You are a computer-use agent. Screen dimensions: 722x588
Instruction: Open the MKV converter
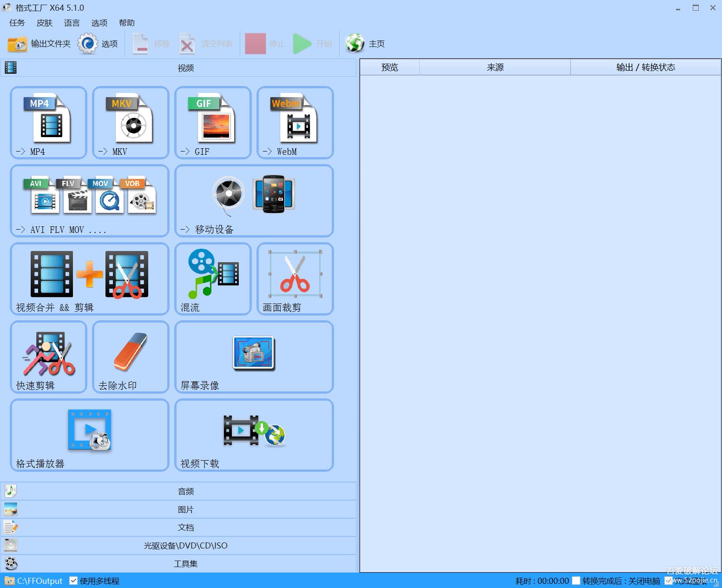[130, 122]
